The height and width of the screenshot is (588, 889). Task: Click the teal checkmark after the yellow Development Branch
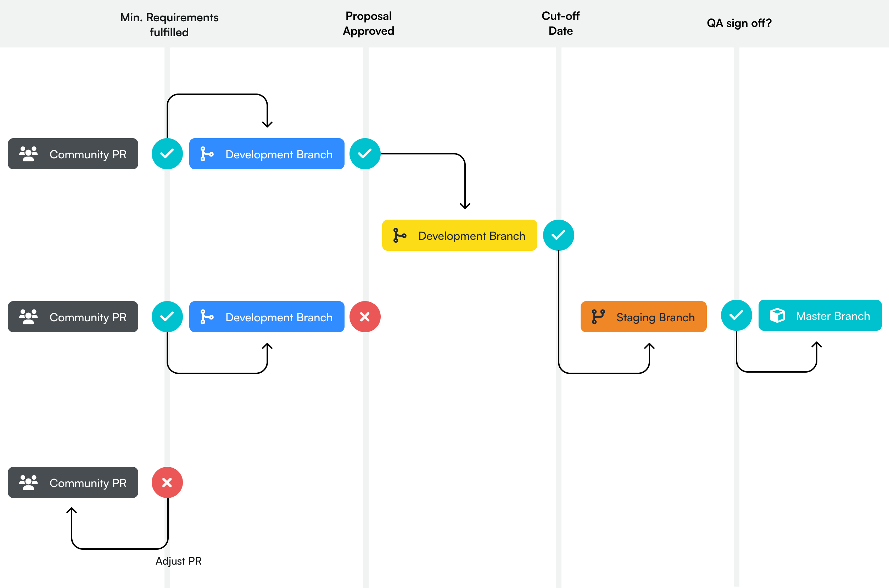558,235
